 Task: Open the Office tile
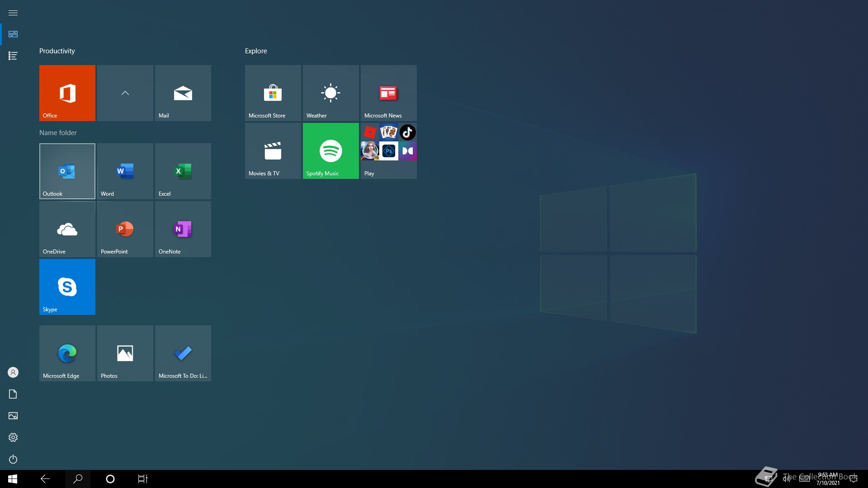67,93
